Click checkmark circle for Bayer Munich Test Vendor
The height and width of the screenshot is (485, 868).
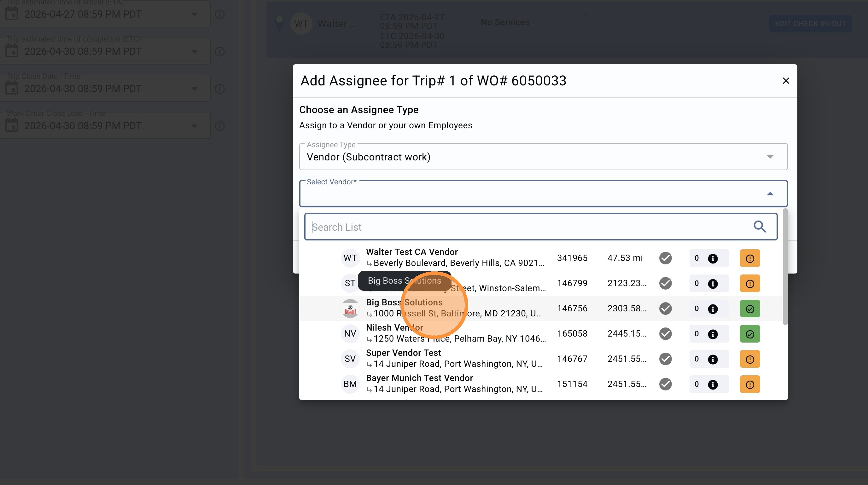[665, 384]
